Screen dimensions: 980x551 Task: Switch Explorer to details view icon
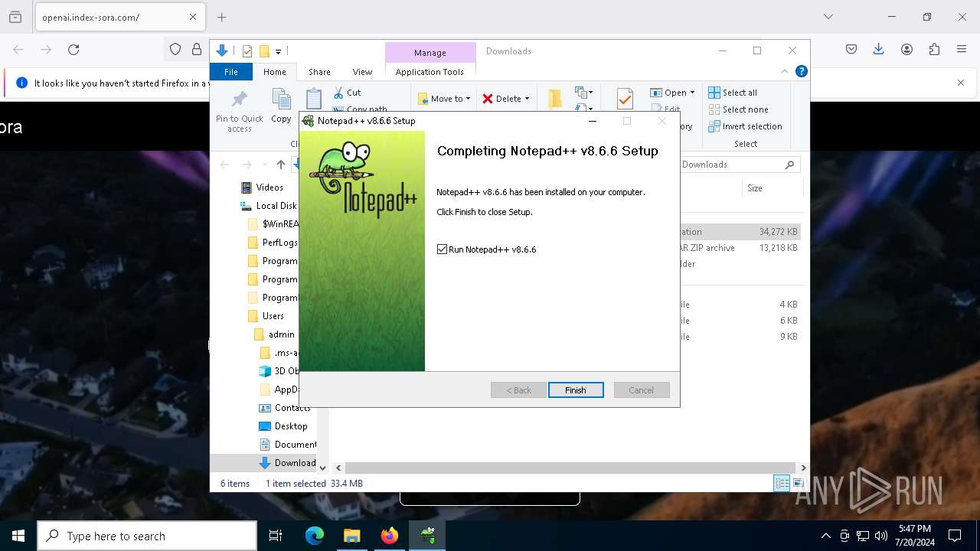pos(782,483)
